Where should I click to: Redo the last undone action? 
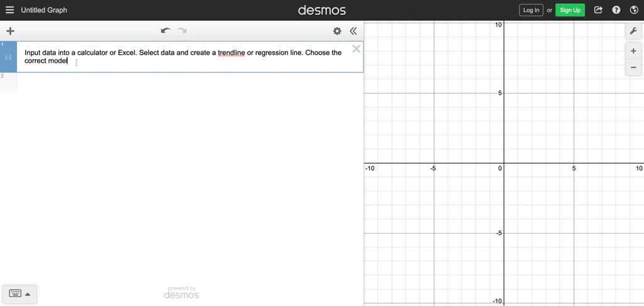[182, 31]
